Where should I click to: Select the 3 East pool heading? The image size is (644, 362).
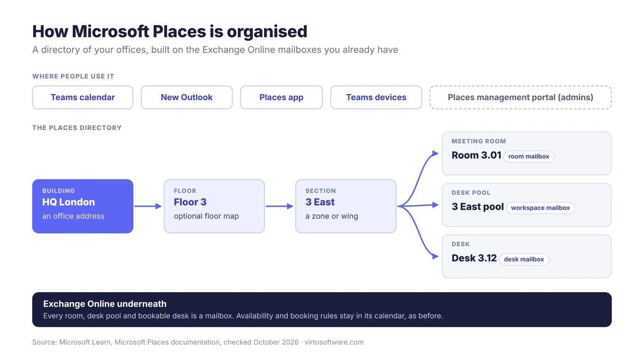(x=477, y=207)
